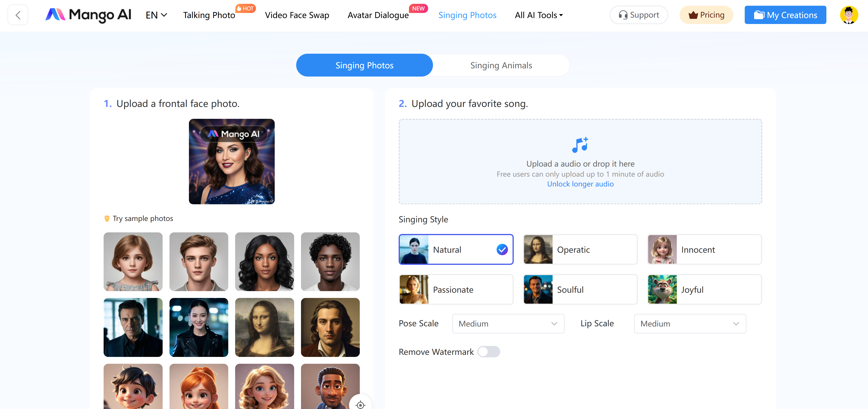This screenshot has width=868, height=409.
Task: Toggle the Remove Watermark switch
Action: coord(489,352)
